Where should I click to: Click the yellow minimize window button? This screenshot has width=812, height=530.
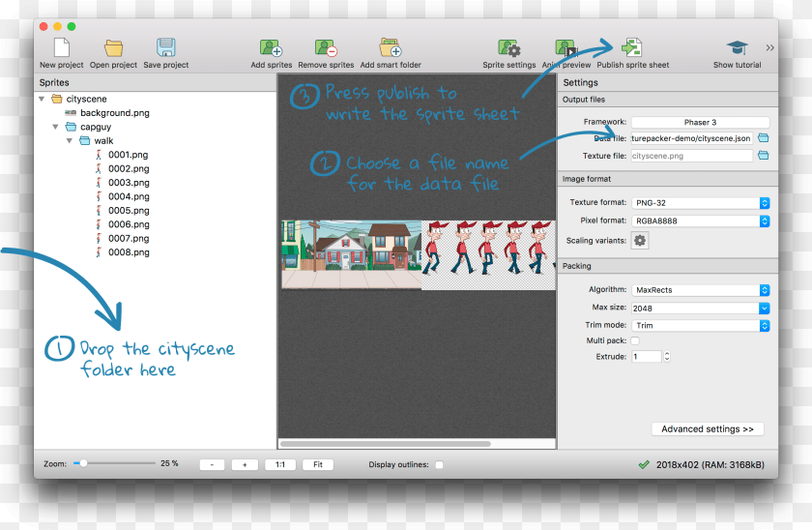coord(57,26)
